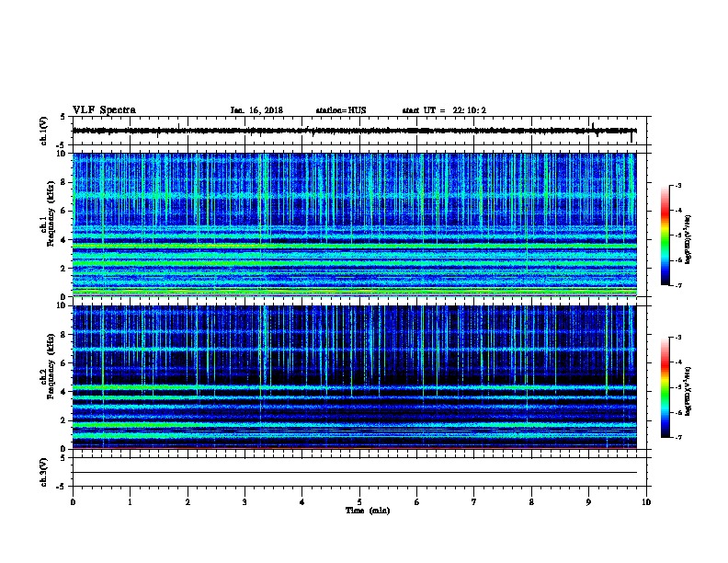Click inside the ch.1 spectrogram panel
This screenshot has height=563, width=728.
(354, 224)
